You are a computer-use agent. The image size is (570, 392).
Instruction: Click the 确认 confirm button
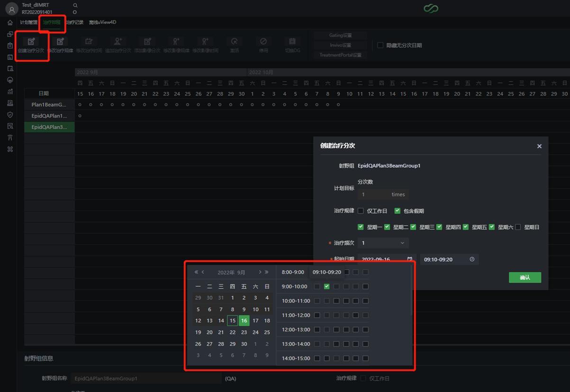point(525,277)
